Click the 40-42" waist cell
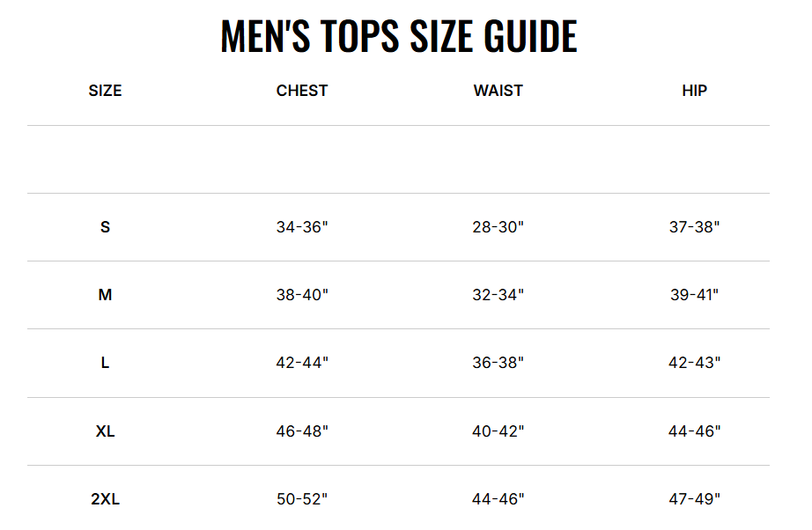Screen dimensions: 812x530 click(x=498, y=431)
